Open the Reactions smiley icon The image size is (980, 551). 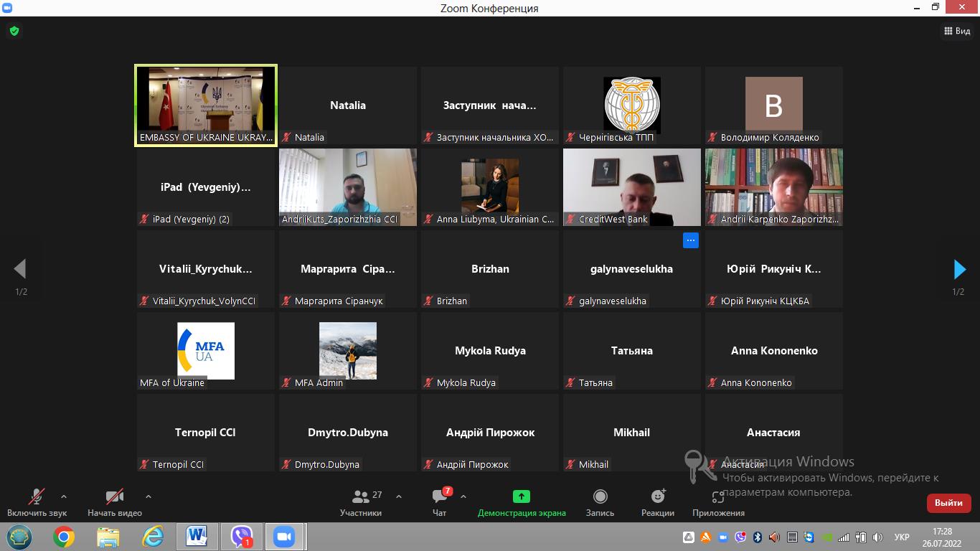pyautogui.click(x=658, y=496)
